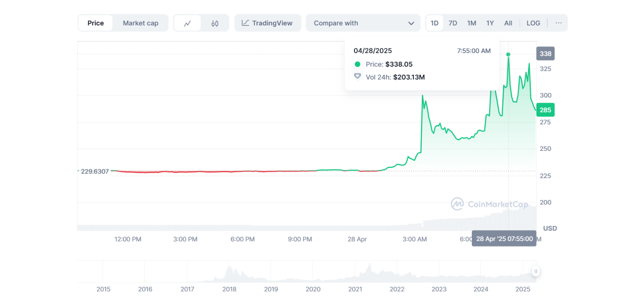Select the 1M time range
This screenshot has width=644, height=308.
coord(471,23)
